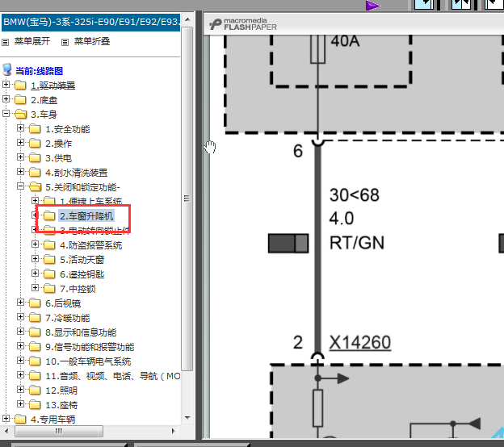Click the 1.安全功能 folder icon
The height and width of the screenshot is (447, 504).
click(35, 129)
